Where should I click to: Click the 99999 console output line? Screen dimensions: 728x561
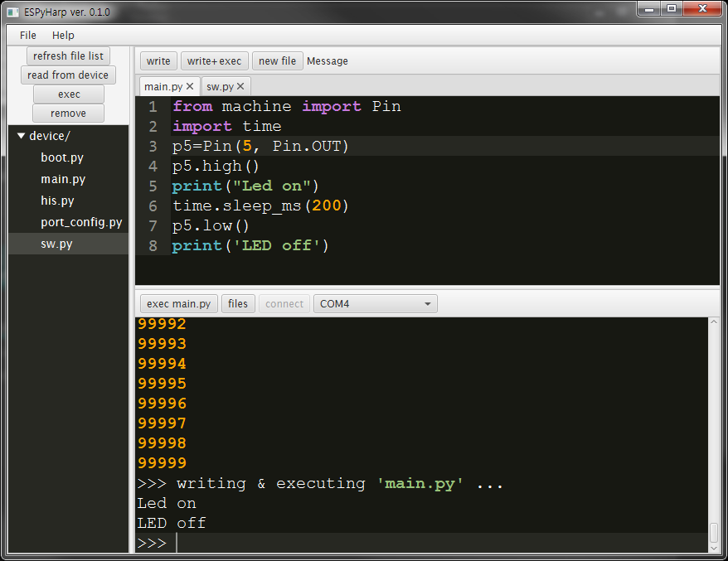tap(162, 463)
